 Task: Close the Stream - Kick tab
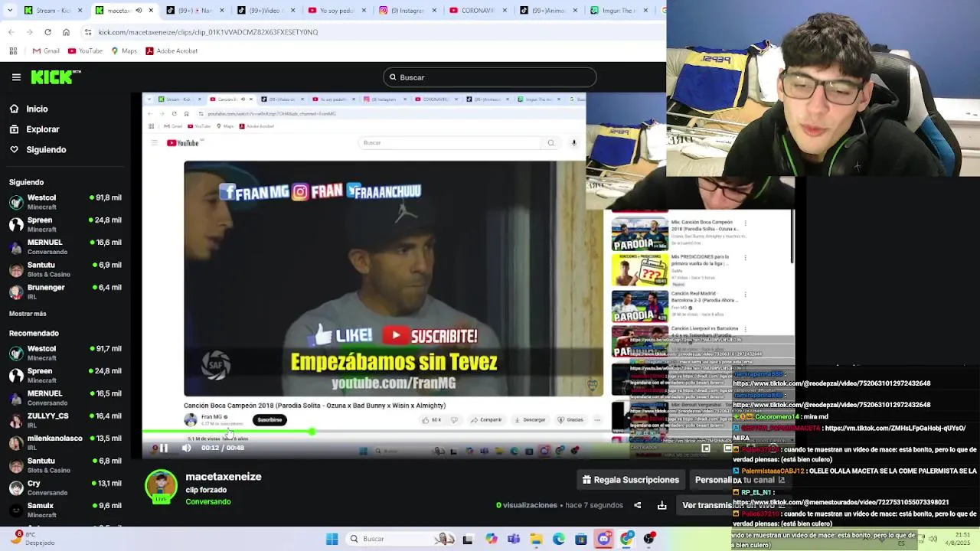tap(80, 11)
